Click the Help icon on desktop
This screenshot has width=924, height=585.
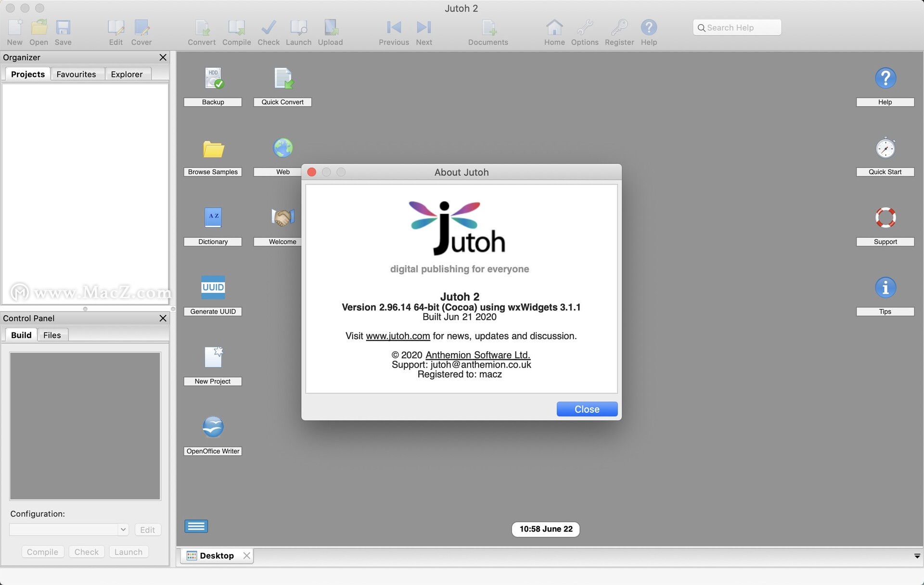click(884, 79)
